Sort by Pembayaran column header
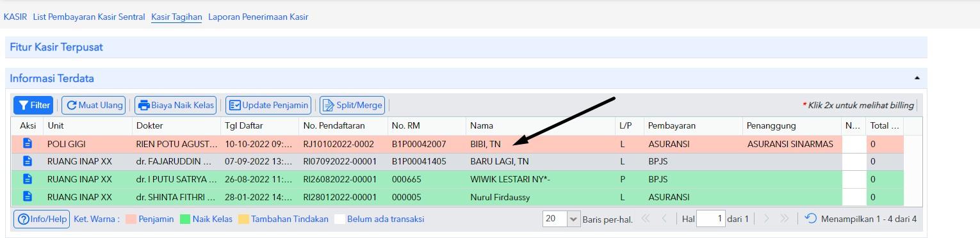Screen dimensions: 980x238 tap(693, 125)
